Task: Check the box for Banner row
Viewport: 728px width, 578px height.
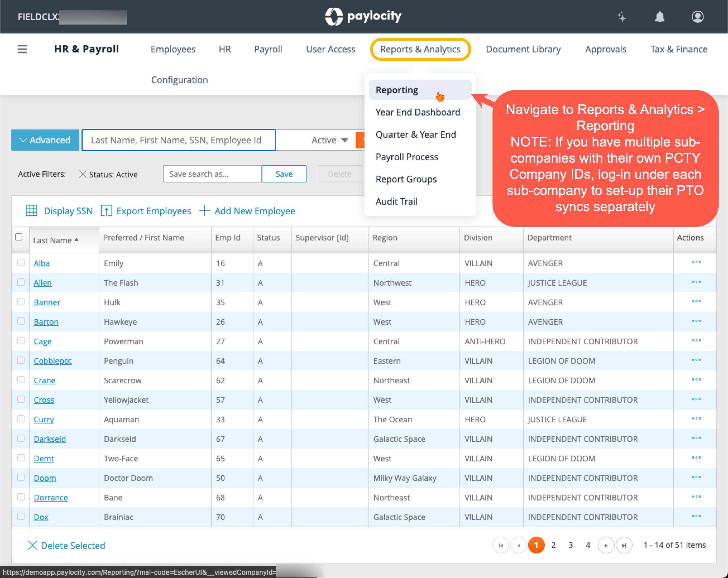Action: (x=21, y=302)
